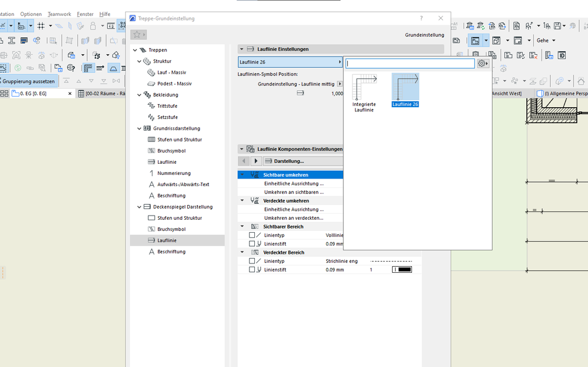This screenshot has width=588, height=367.
Task: Click the ID manager toolbar icon
Action: (x=562, y=55)
